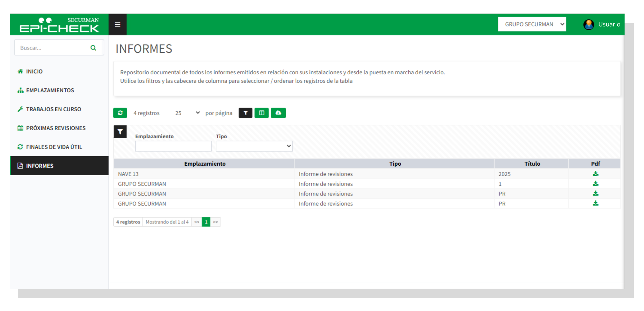The image size is (644, 311).
Task: Open Próximas Revisiones menu item
Action: 56,128
